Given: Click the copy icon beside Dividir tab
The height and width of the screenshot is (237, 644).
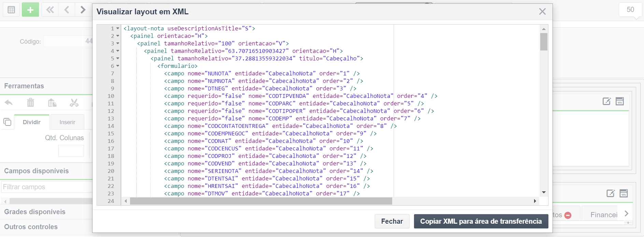Looking at the screenshot, I should point(7,122).
